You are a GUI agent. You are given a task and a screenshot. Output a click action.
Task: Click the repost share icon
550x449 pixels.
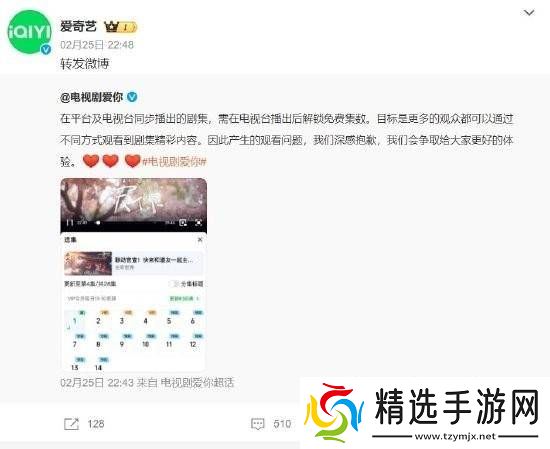[72, 424]
